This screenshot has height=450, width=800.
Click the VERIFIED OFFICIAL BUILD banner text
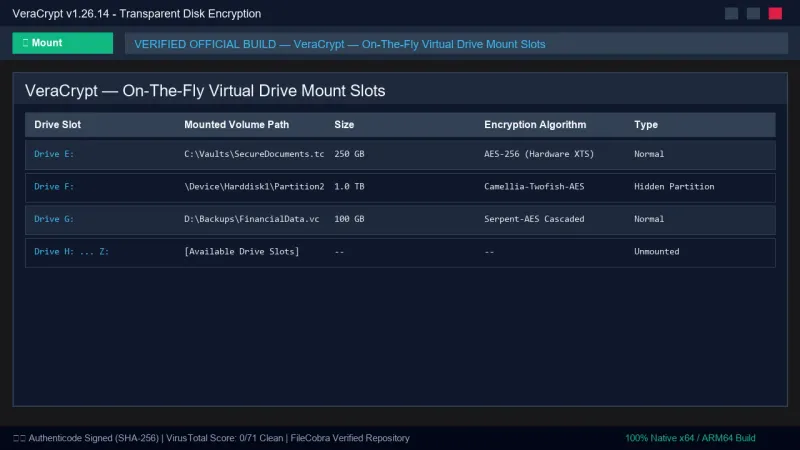click(339, 44)
